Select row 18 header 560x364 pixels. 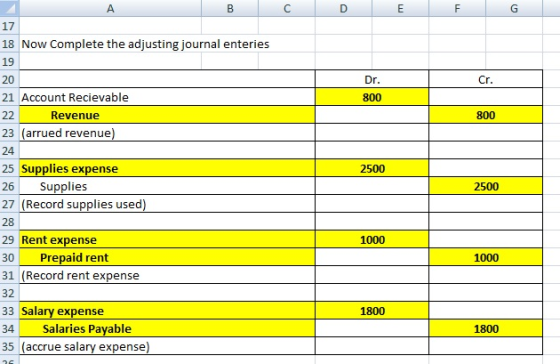[9, 44]
